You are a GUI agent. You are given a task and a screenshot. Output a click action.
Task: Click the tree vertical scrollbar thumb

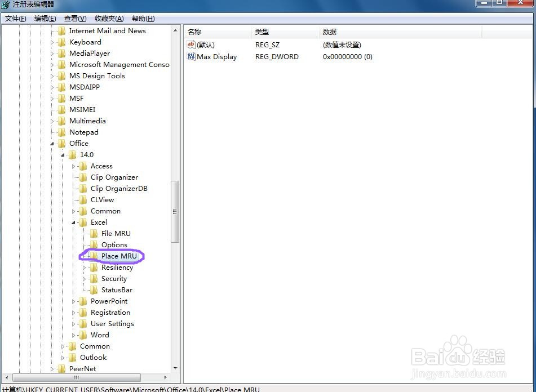175,212
